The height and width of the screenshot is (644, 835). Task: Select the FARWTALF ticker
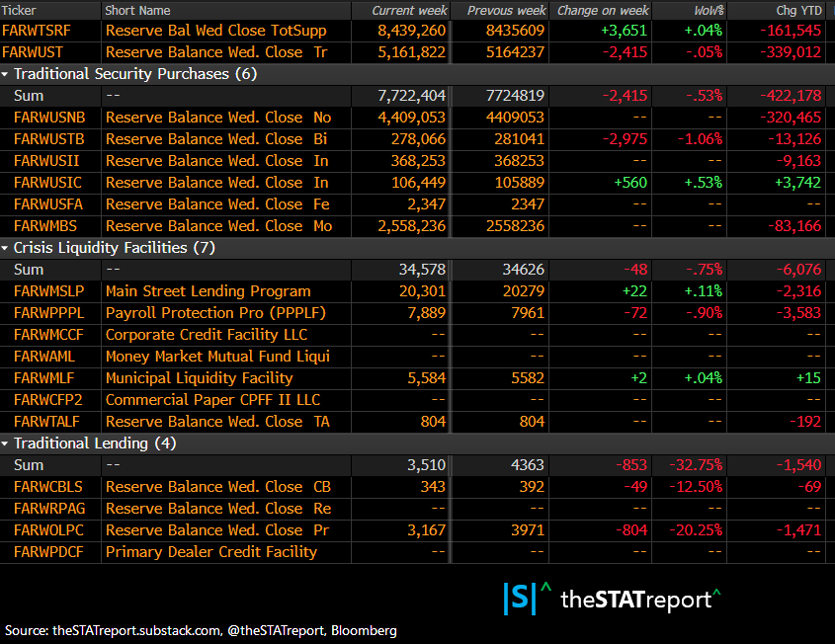(46, 422)
